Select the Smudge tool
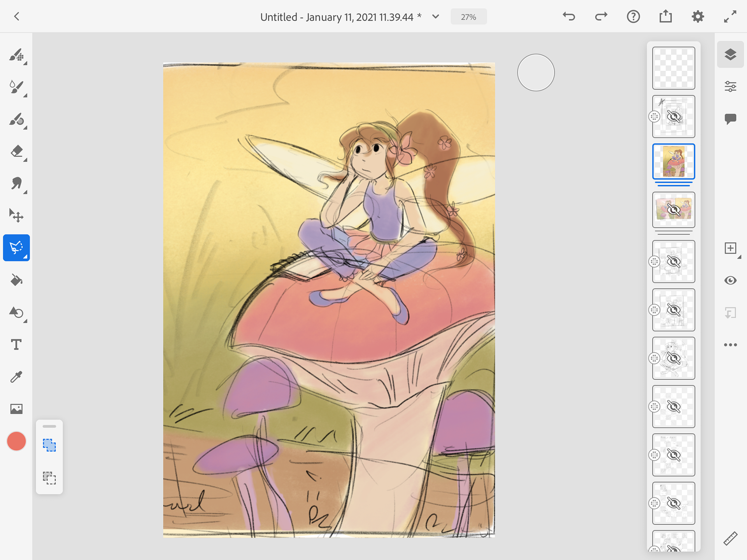 click(x=16, y=183)
